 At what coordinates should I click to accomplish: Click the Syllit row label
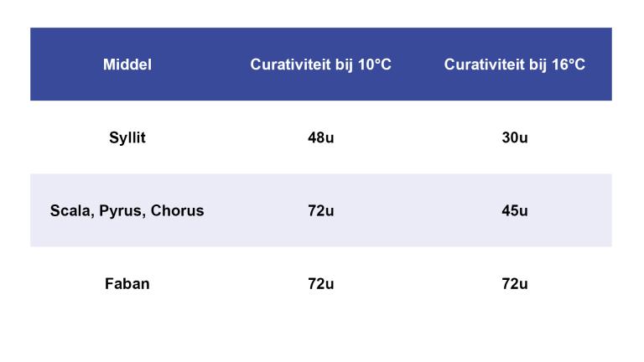click(127, 137)
